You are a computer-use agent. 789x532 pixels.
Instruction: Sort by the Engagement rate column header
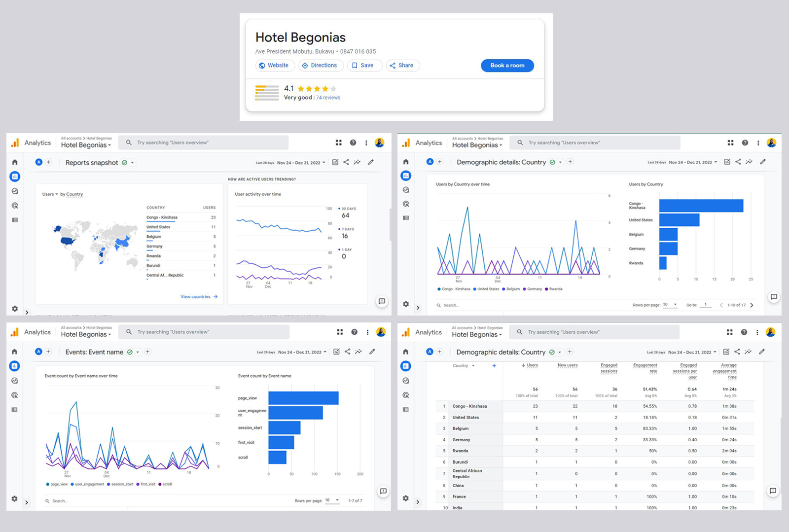click(x=645, y=368)
